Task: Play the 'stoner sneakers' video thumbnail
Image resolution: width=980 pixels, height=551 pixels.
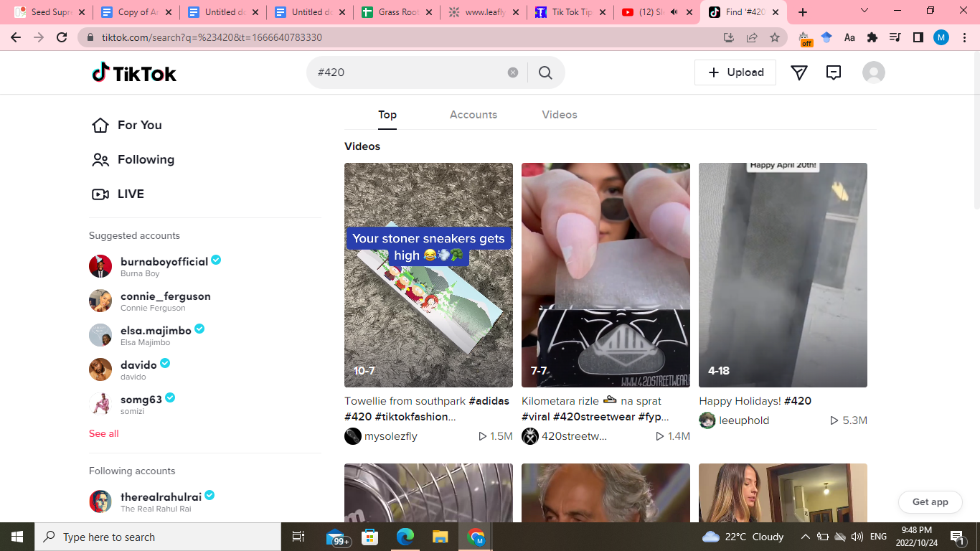Action: (428, 275)
